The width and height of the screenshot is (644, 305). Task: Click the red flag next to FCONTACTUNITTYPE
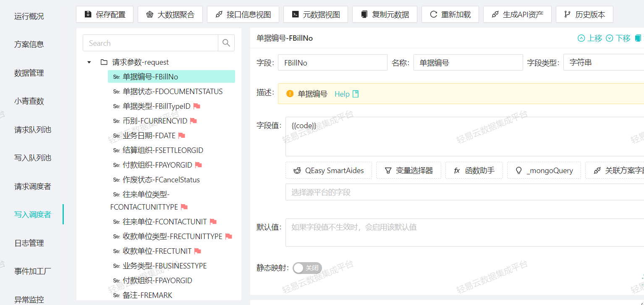184,207
